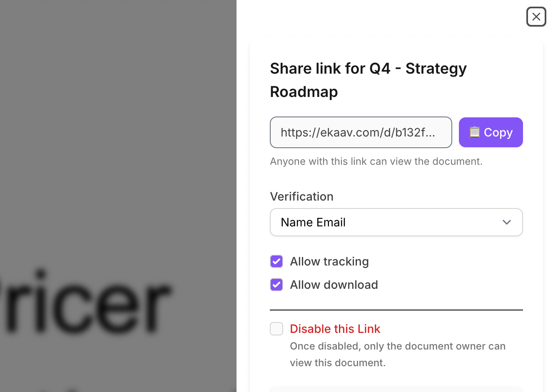Screen dimensions: 553x392
Task: Click the share link URL field
Action: (x=361, y=132)
